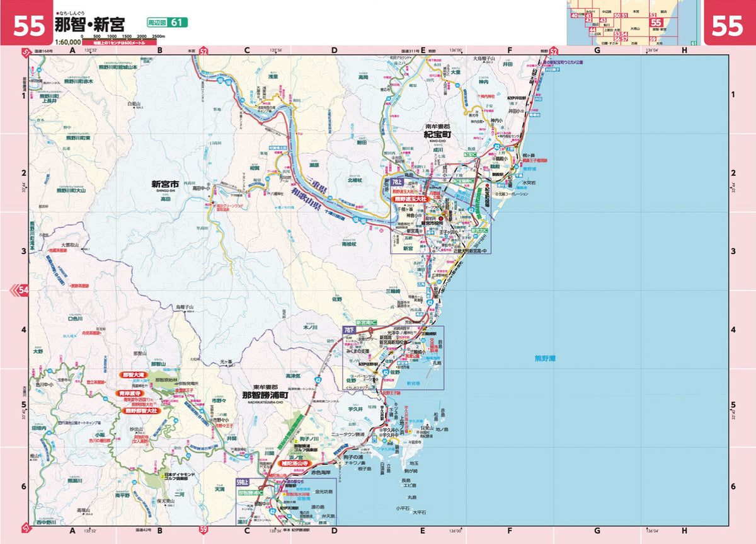Click the 熊野川町赤木 label
Viewport: 756px width, 544px height.
79,81
